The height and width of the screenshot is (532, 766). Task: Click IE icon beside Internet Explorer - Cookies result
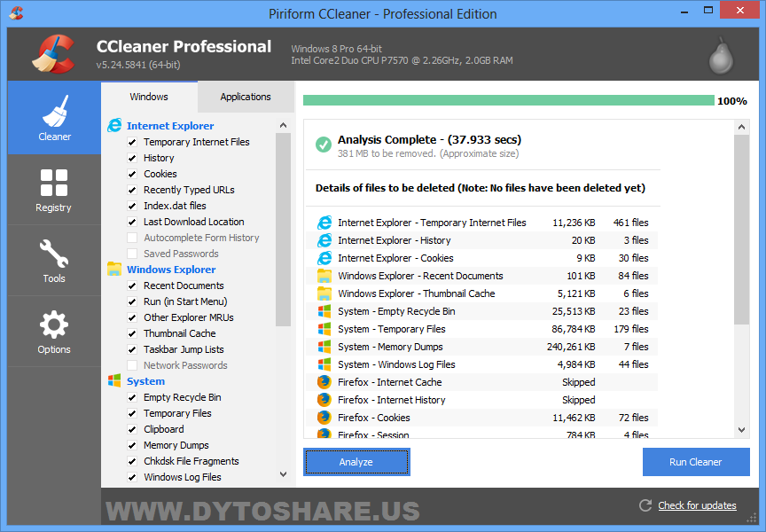click(x=324, y=258)
